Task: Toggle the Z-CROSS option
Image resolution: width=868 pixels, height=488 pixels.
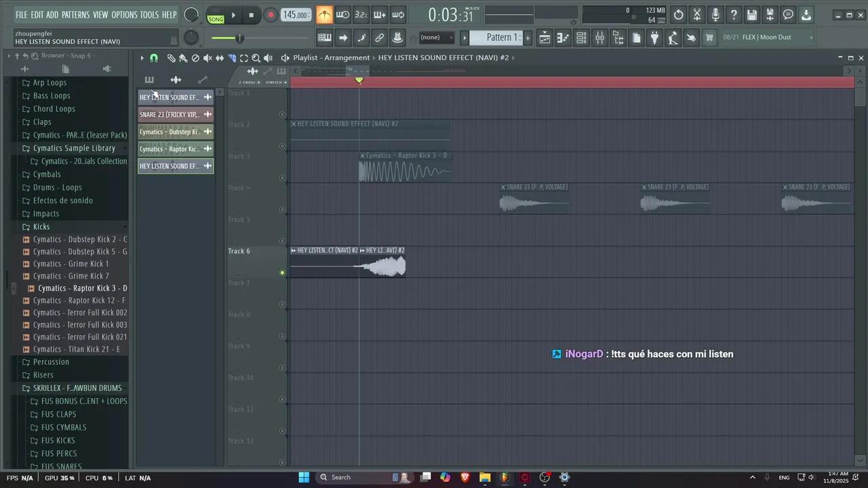Action: (x=249, y=82)
